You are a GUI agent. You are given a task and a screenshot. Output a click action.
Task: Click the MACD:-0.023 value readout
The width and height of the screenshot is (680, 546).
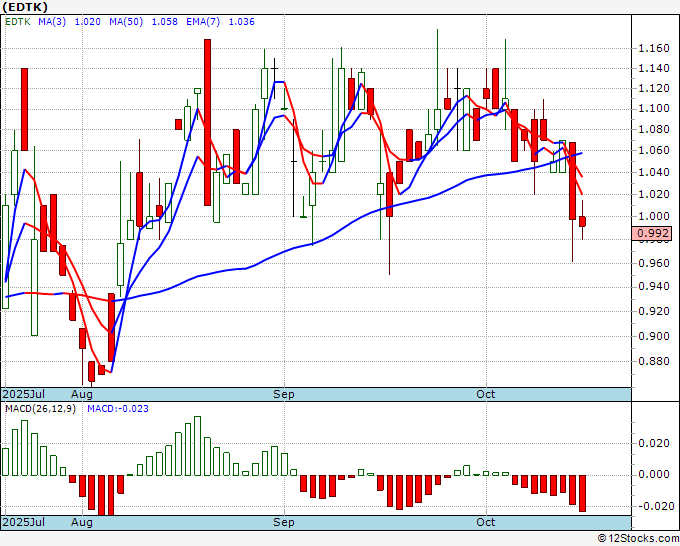(x=118, y=409)
